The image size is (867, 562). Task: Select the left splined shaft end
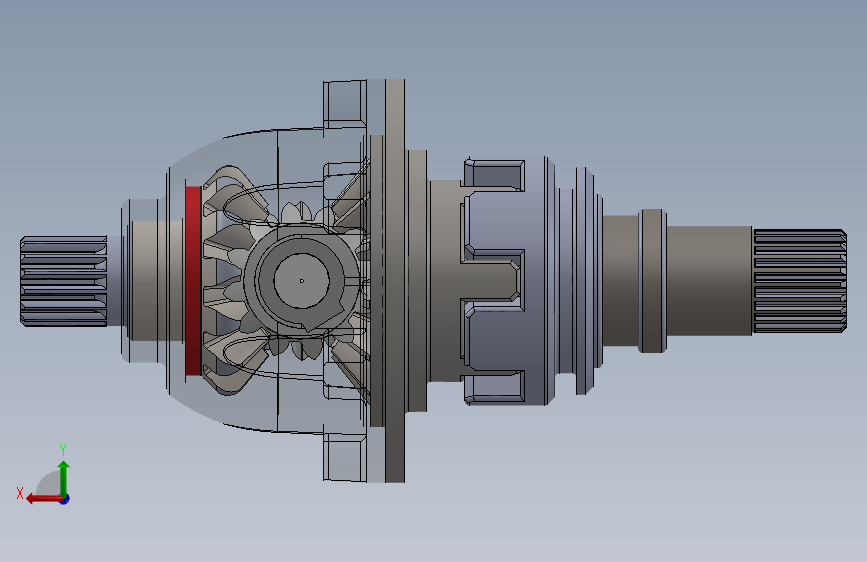tap(64, 280)
